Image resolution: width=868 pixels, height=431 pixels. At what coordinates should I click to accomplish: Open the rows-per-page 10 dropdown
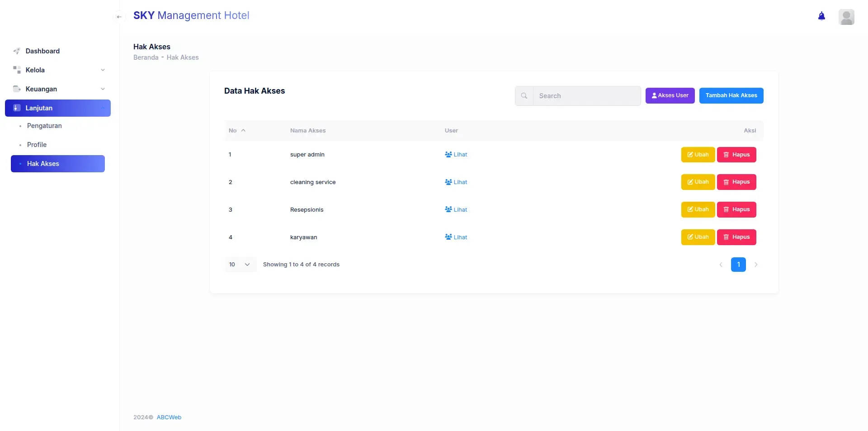[240, 265]
